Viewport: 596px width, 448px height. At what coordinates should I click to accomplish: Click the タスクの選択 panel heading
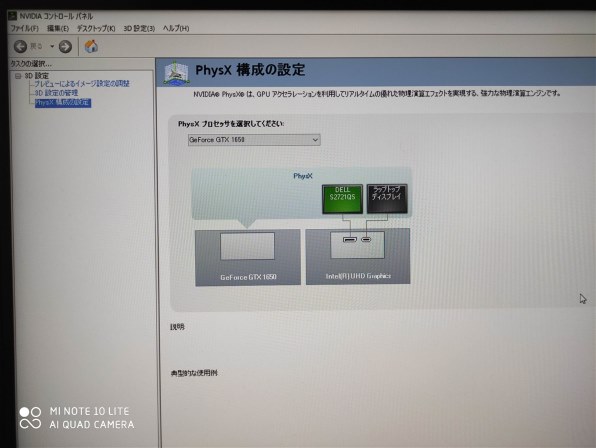pos(31,63)
